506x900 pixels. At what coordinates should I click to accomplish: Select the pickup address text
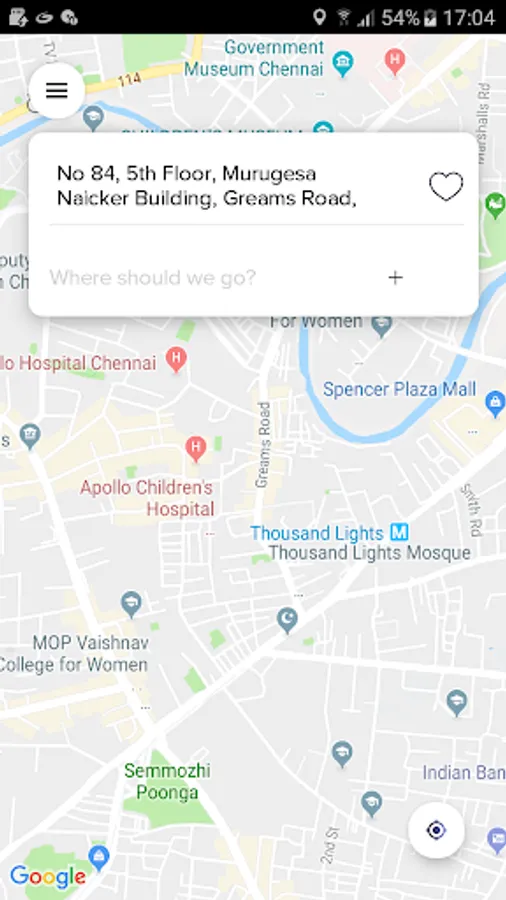click(207, 185)
